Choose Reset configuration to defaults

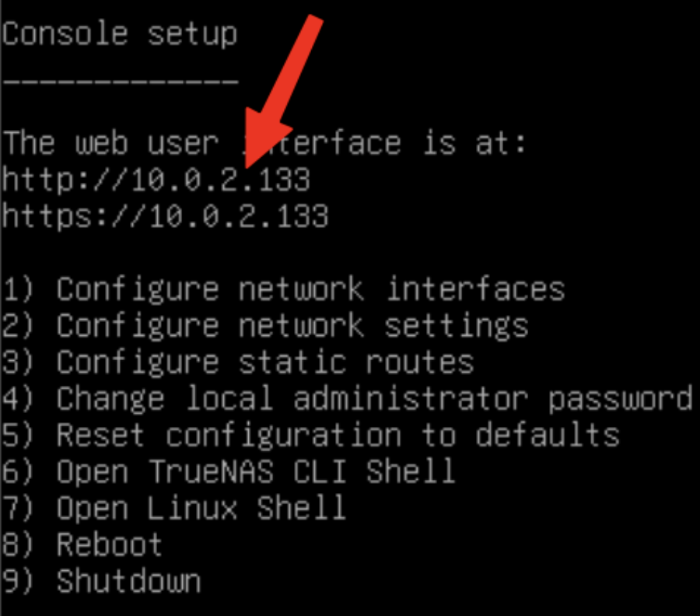point(338,436)
